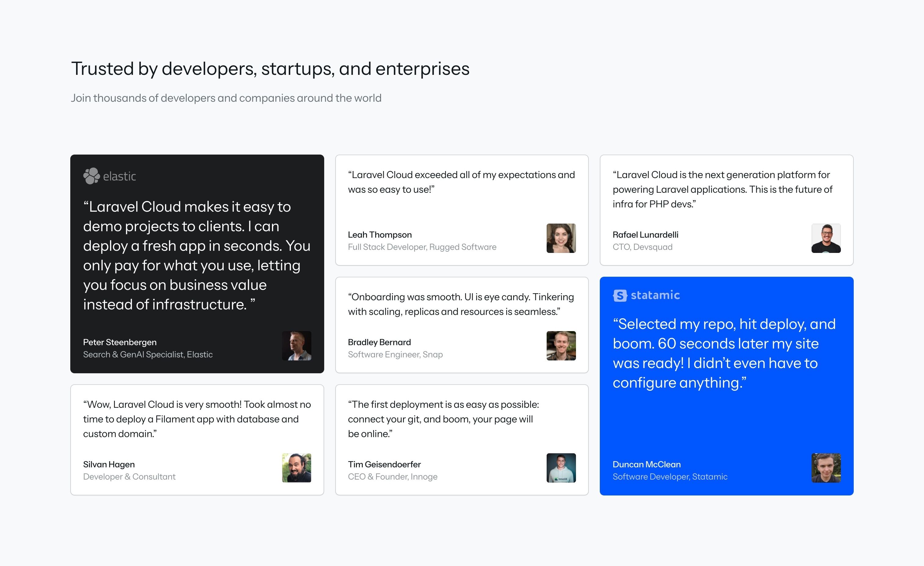Open Silvan Hagen's avatar photo
Image resolution: width=924 pixels, height=566 pixels.
tap(296, 468)
